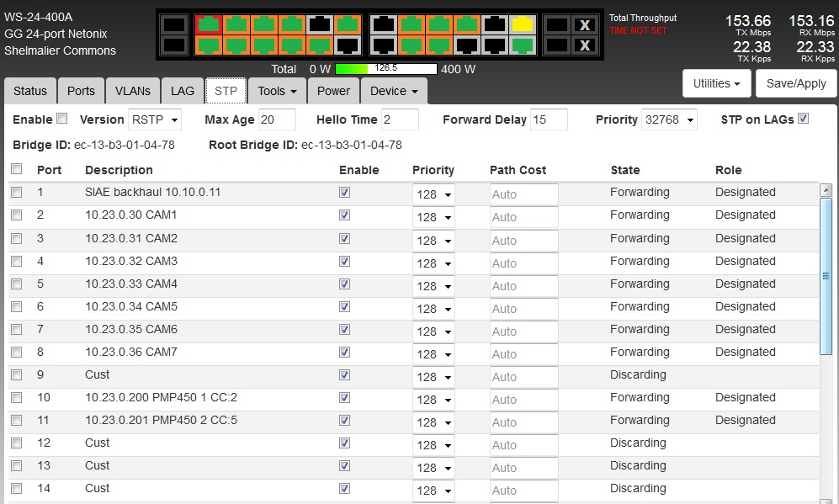Screen dimensions: 839x504
Task: Click the total power usage bar
Action: pos(385,69)
